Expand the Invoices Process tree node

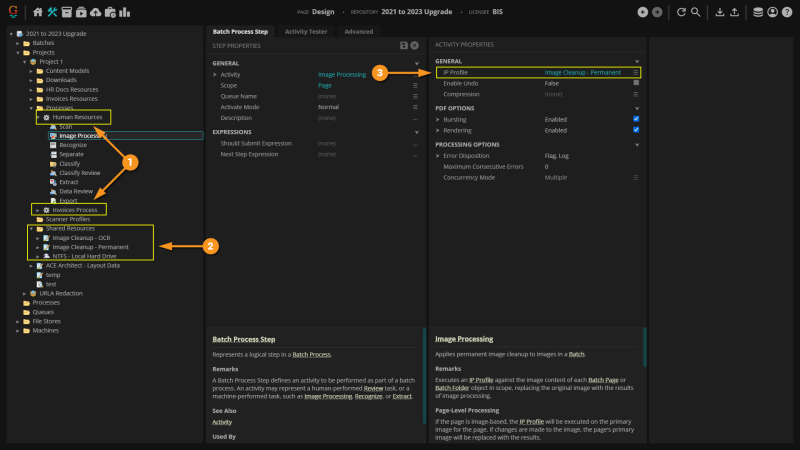click(x=37, y=210)
